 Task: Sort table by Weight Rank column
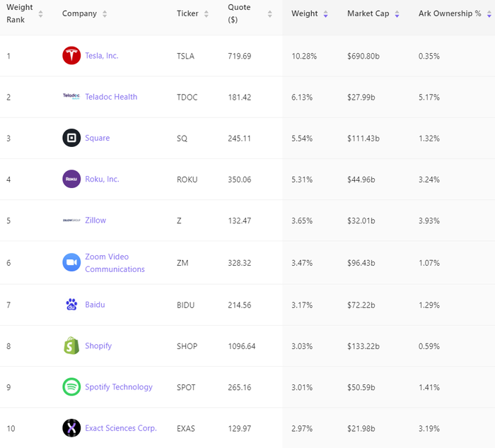40,13
